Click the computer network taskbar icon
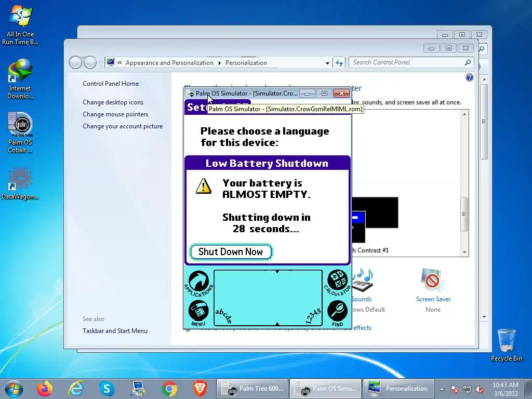This screenshot has height=399, width=532. (138, 389)
